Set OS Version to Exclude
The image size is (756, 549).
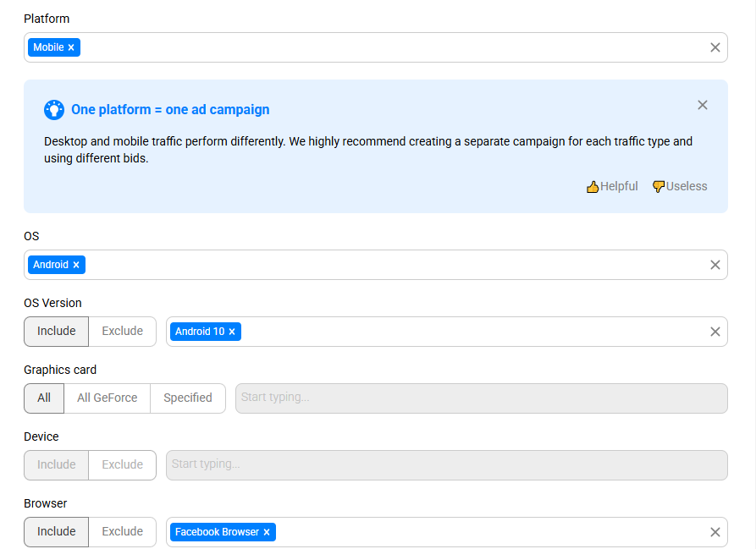point(122,332)
